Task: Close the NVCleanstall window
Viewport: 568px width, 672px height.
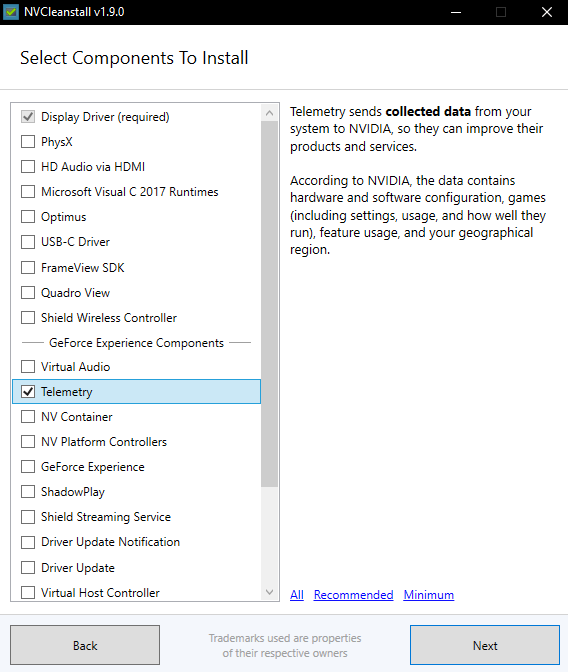Action: pyautogui.click(x=547, y=12)
